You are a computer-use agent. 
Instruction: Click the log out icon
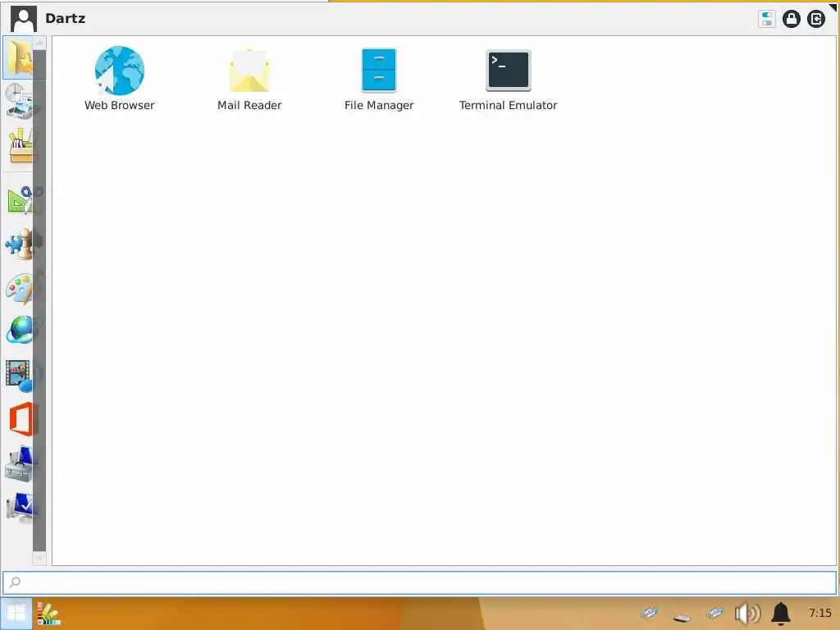coord(816,20)
